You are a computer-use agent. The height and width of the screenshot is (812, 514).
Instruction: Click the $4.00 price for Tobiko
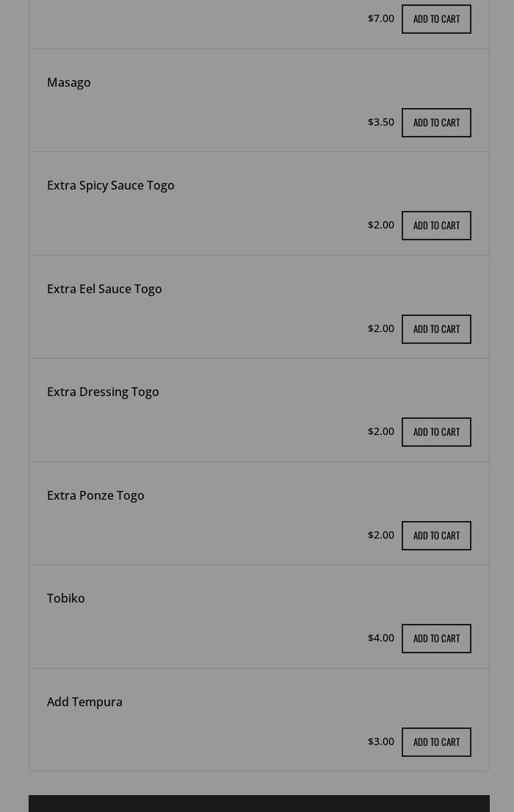click(381, 638)
